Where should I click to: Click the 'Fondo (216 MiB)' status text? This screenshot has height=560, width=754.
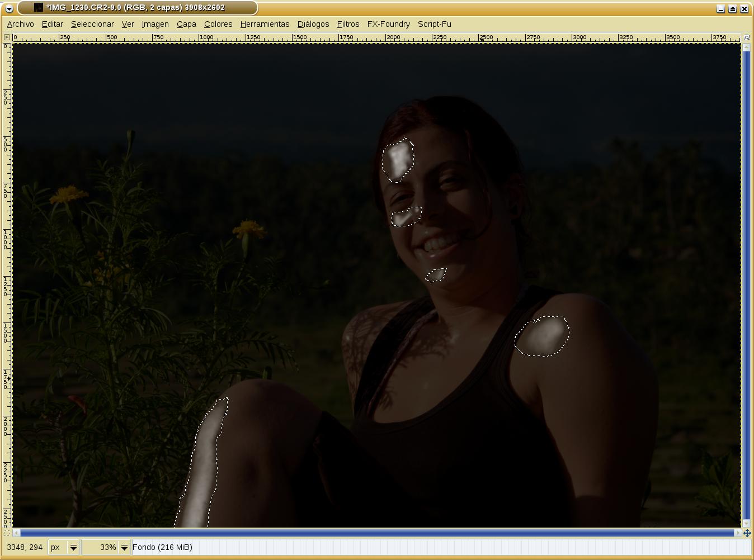click(x=162, y=547)
